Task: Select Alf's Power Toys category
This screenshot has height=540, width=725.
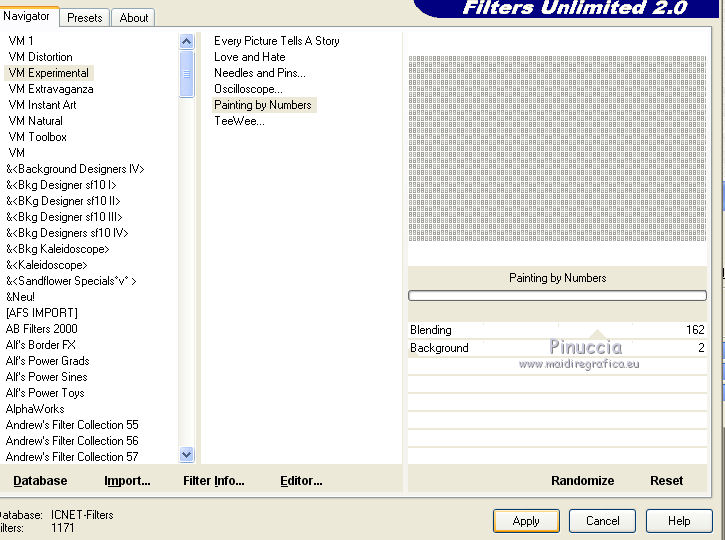Action: click(45, 393)
